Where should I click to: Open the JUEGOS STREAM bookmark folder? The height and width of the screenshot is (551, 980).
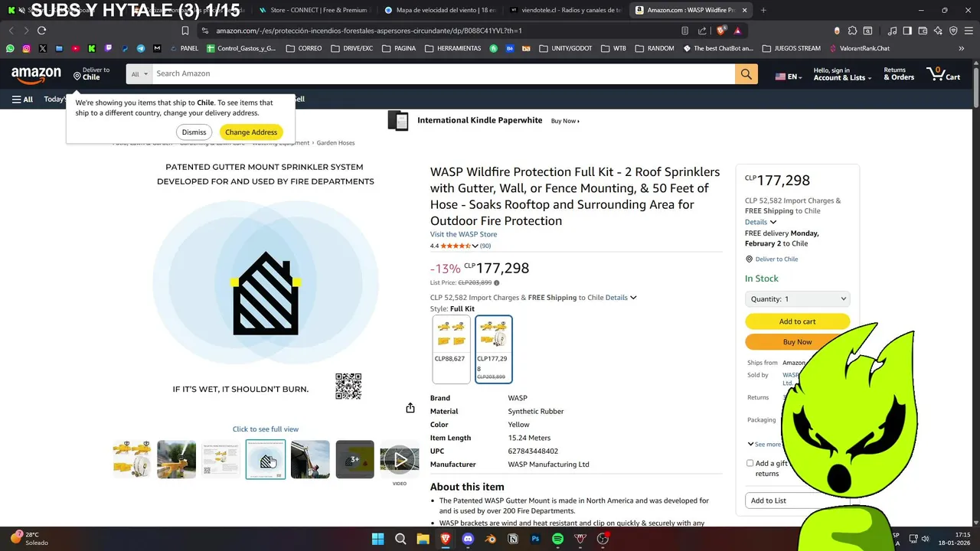tap(791, 48)
